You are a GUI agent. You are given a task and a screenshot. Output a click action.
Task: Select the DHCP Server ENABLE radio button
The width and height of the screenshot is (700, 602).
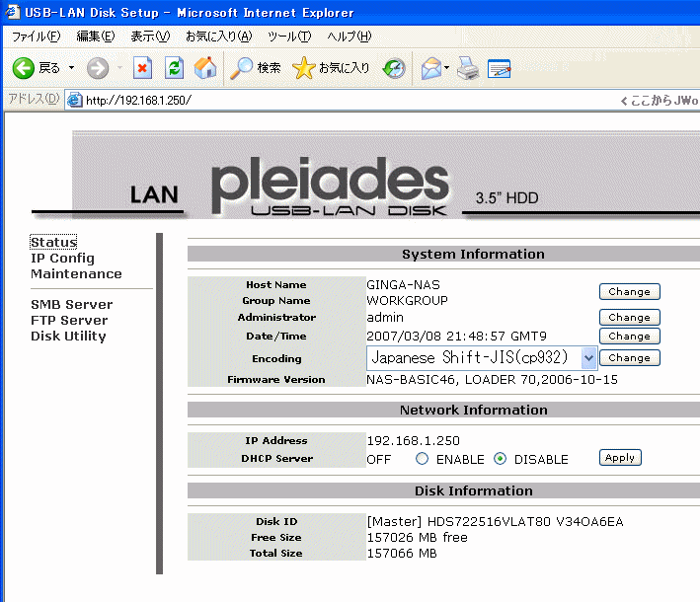422,459
